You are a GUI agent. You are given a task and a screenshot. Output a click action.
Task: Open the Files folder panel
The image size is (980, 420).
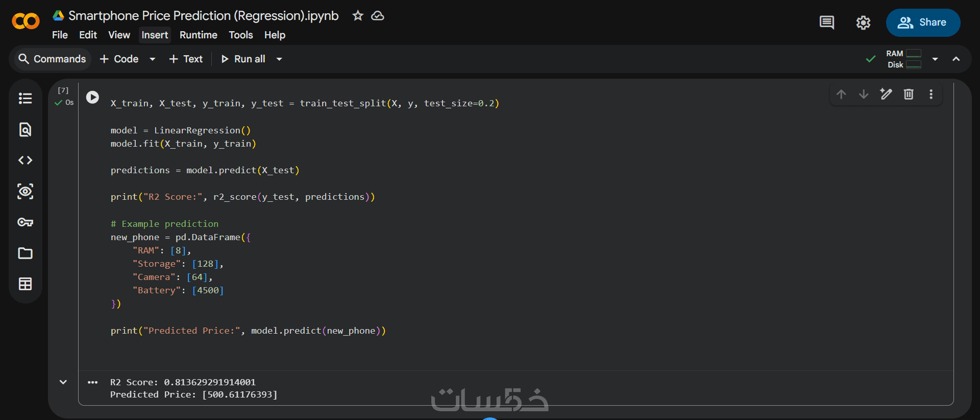click(x=25, y=253)
